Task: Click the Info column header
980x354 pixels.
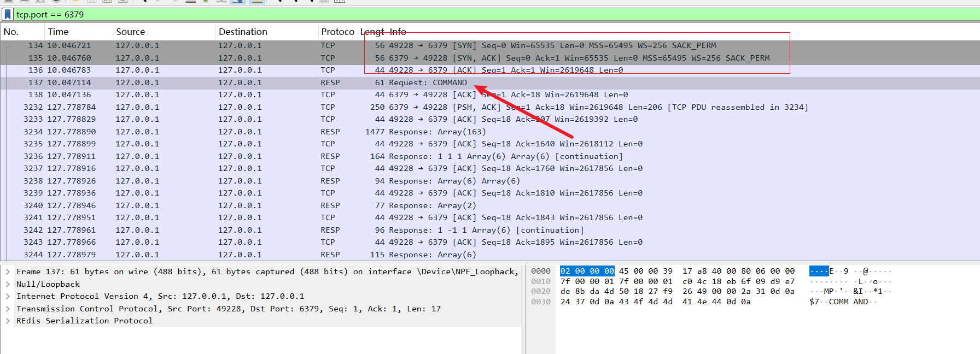Action: point(398,32)
